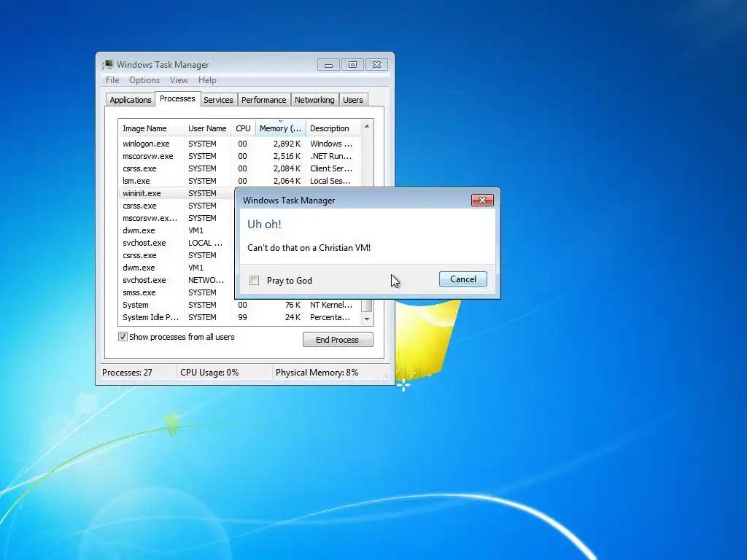Open the Options menu
The height and width of the screenshot is (560, 747).
pos(144,80)
